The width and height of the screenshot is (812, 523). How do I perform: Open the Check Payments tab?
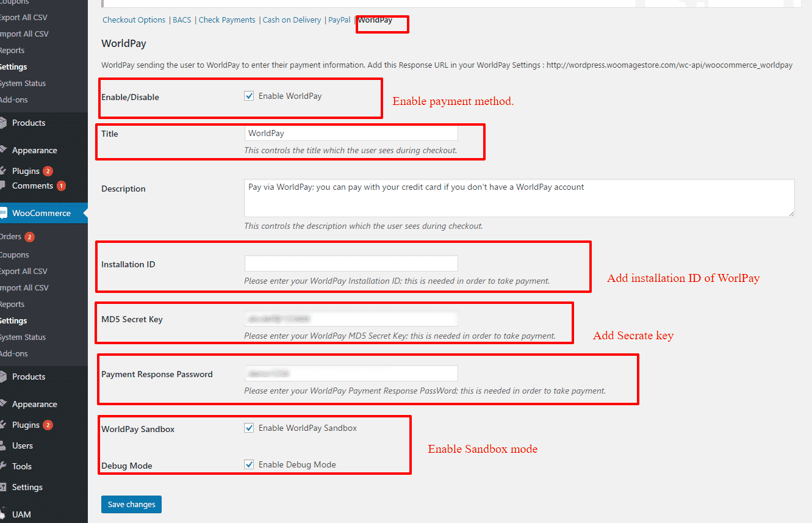pos(227,20)
